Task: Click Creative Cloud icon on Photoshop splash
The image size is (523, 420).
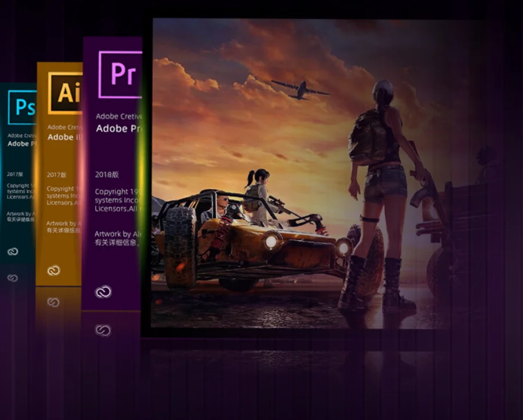Action: pyautogui.click(x=13, y=251)
